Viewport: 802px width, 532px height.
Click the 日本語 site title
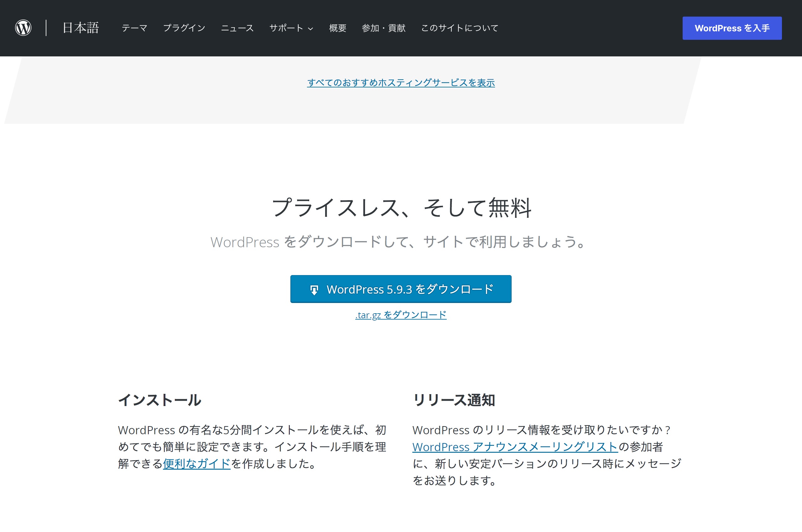pos(81,28)
